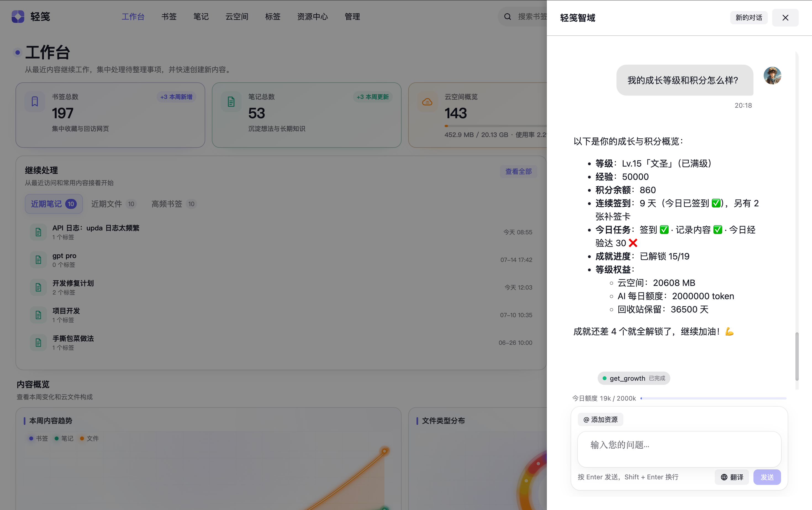
Task: Open the 手撕包菜做法 note
Action: point(73,338)
